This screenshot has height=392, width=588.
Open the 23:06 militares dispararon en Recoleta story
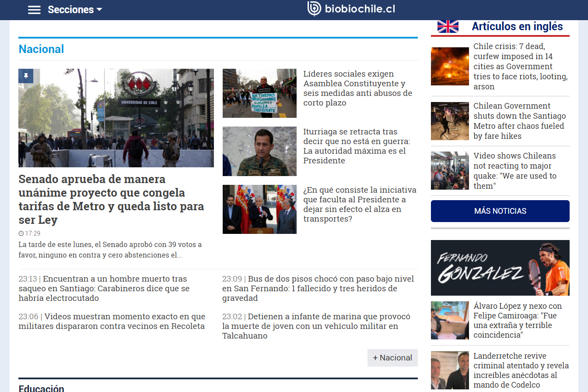pyautogui.click(x=112, y=321)
